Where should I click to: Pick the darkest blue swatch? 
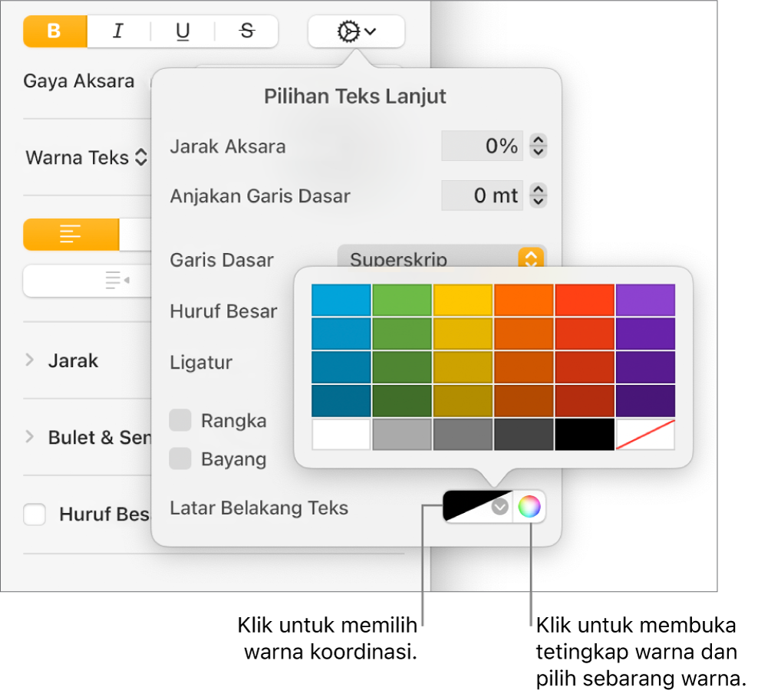[341, 401]
